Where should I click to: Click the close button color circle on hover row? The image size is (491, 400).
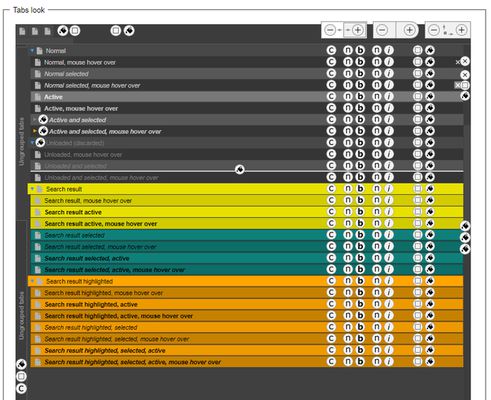[x=465, y=62]
